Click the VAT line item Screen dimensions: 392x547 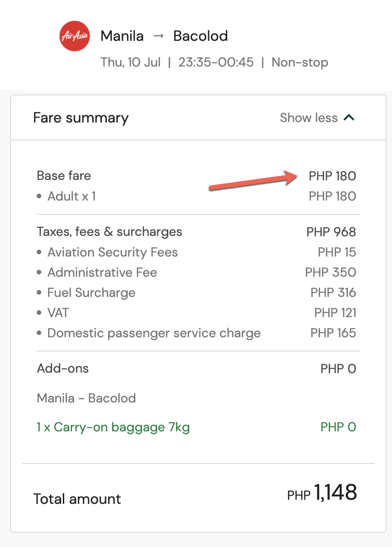click(x=58, y=313)
